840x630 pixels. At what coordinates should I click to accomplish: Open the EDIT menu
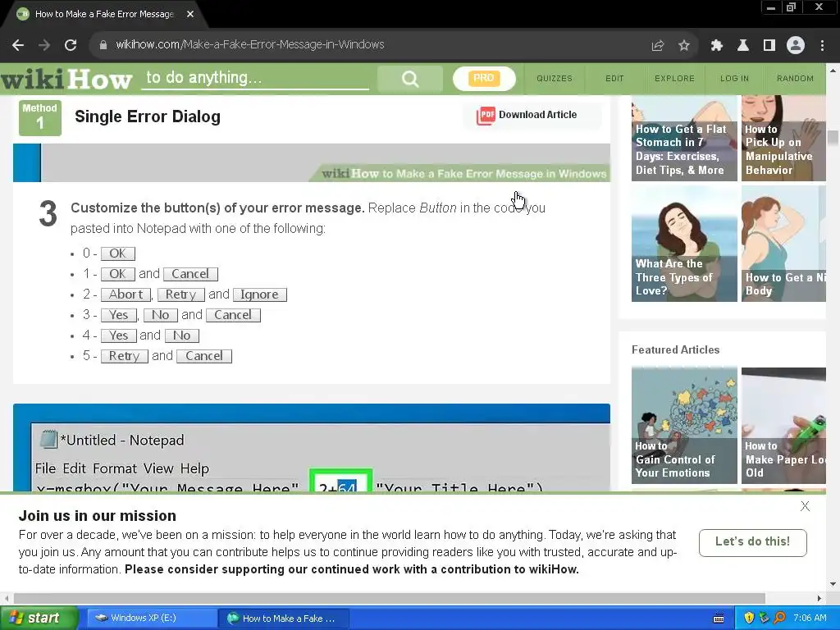(614, 78)
